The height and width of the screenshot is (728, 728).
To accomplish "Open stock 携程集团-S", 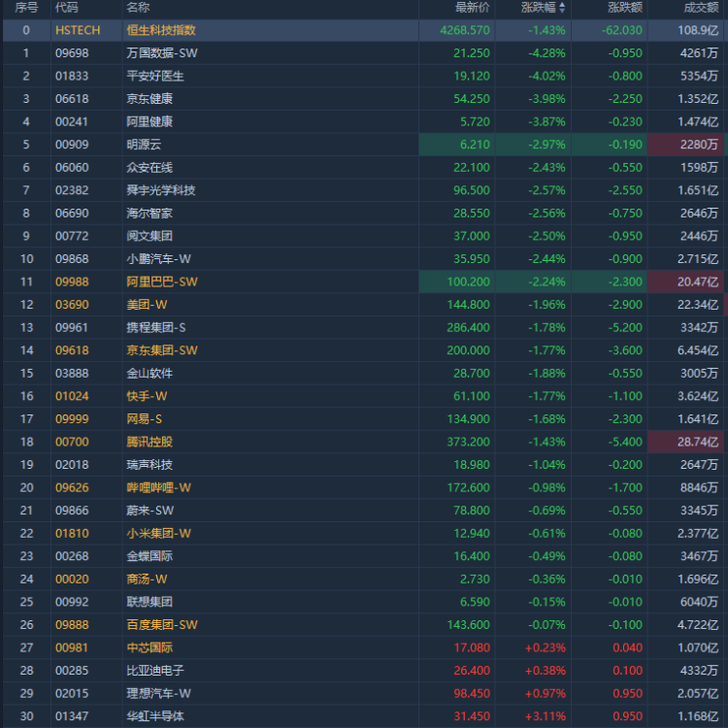I will [156, 327].
